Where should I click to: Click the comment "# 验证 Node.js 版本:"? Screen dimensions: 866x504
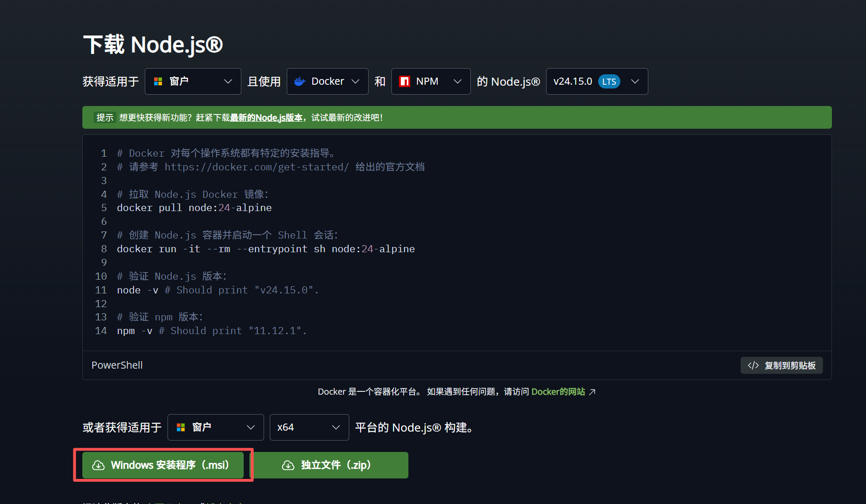point(172,276)
